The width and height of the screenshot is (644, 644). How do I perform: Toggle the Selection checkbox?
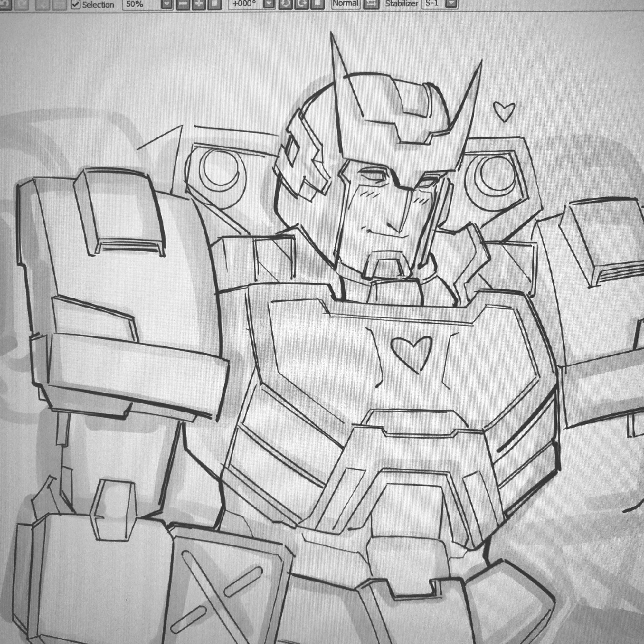(x=76, y=4)
